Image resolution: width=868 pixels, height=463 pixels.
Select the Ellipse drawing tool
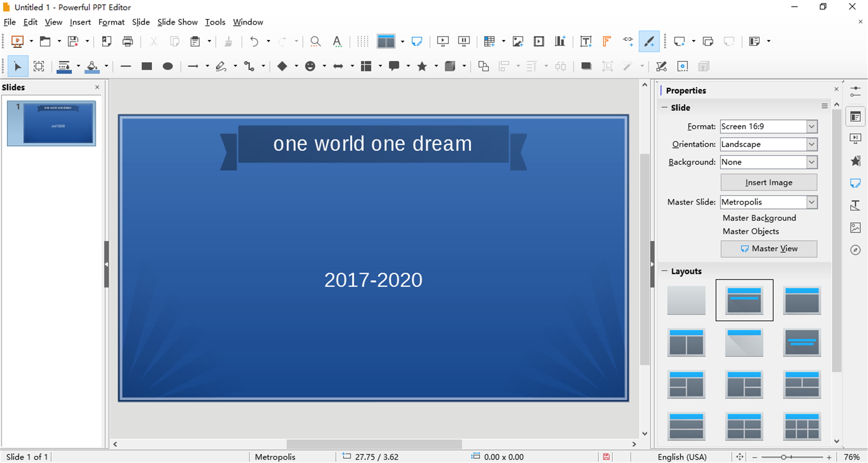click(168, 66)
